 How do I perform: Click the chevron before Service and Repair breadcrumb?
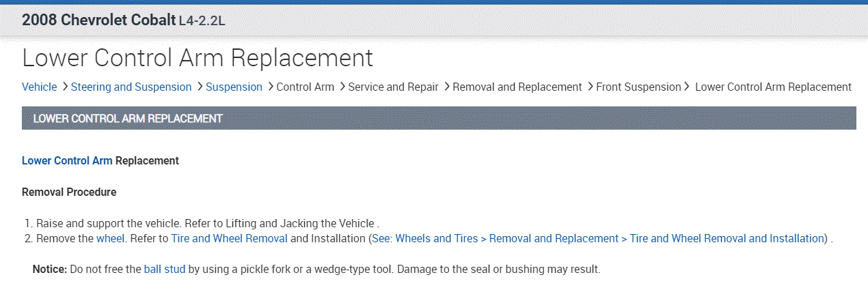(342, 87)
